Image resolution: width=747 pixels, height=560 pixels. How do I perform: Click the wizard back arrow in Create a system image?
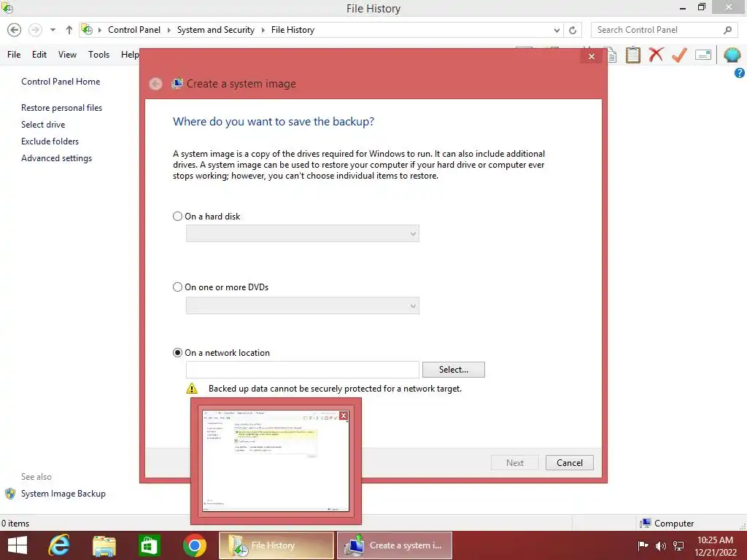point(155,84)
